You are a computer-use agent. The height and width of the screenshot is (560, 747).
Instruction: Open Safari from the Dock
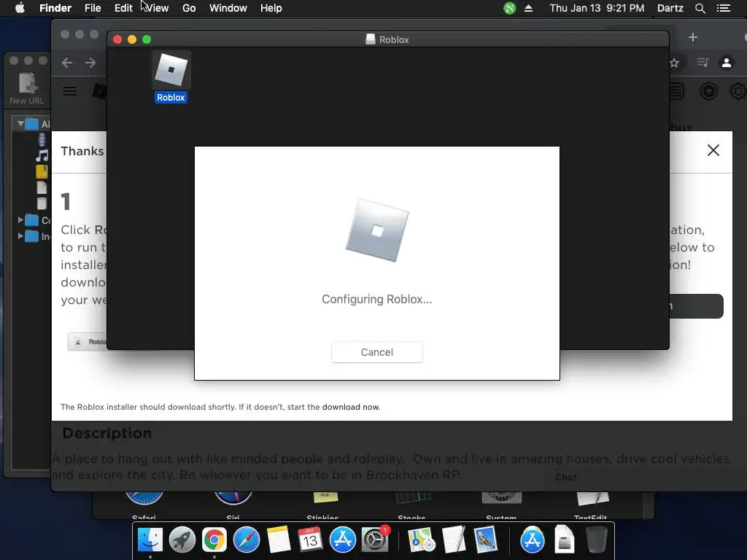[247, 540]
